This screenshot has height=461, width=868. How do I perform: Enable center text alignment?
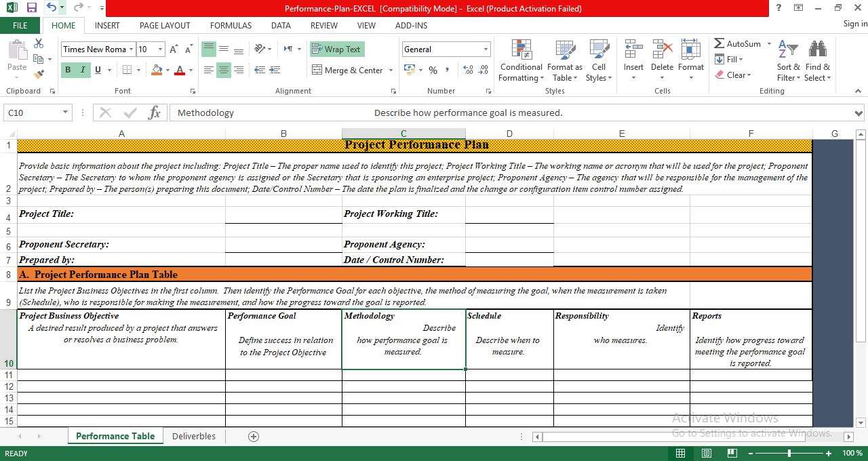coord(224,70)
